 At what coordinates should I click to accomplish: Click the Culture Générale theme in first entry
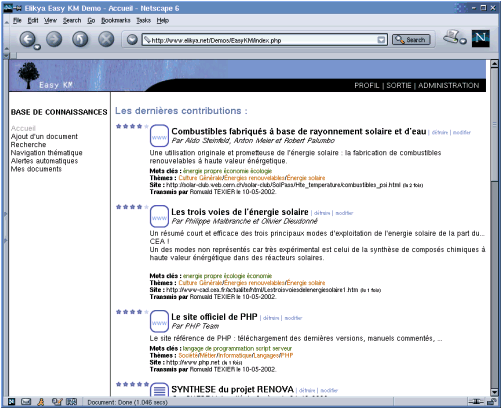200,178
